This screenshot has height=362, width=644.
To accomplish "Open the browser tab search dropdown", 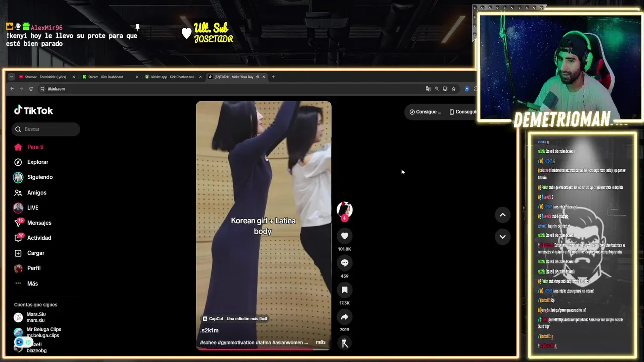I will click(x=11, y=77).
